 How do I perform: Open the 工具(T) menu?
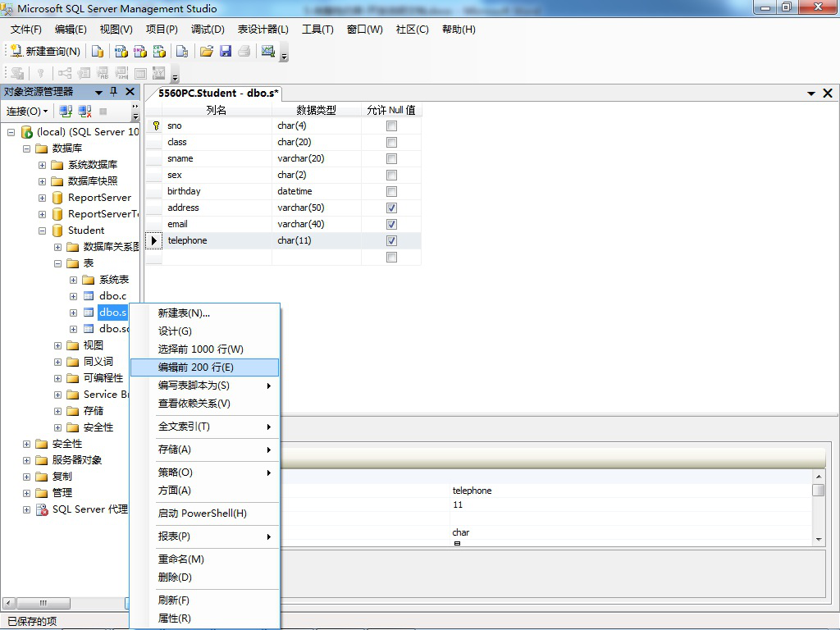tap(317, 29)
